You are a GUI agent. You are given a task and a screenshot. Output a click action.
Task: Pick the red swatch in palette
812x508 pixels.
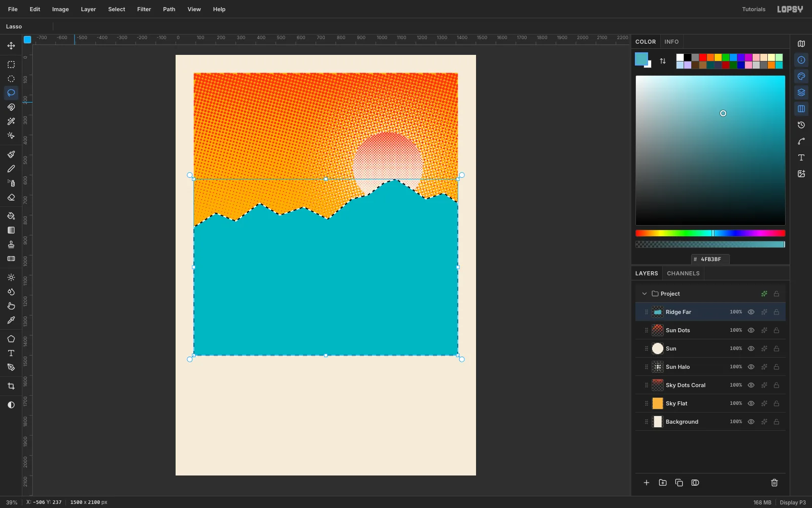703,57
